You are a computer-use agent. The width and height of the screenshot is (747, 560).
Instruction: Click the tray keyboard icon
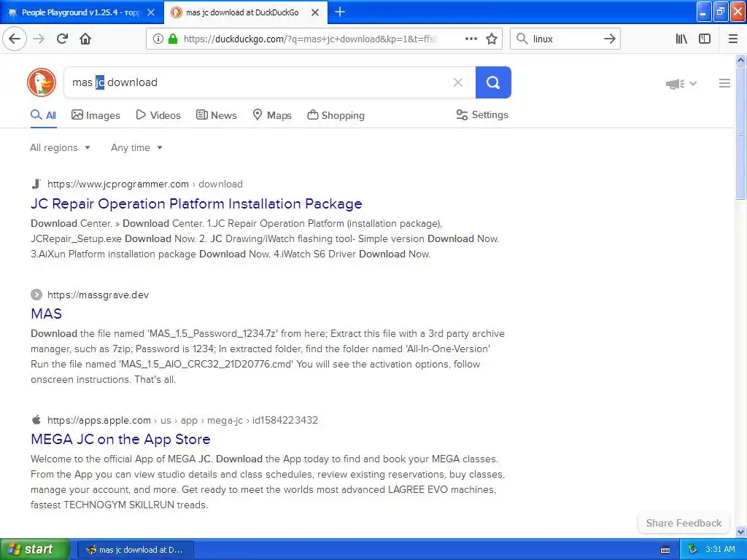tap(665, 550)
